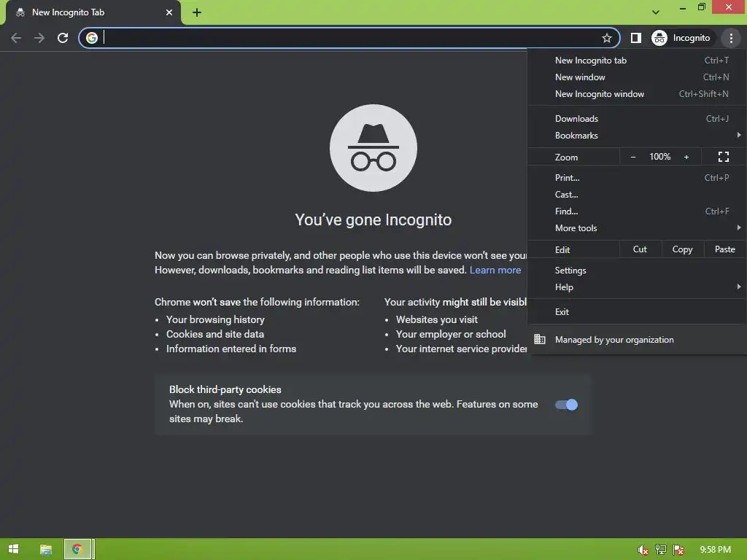
Task: Toggle Block third-party cookies switch
Action: point(566,405)
